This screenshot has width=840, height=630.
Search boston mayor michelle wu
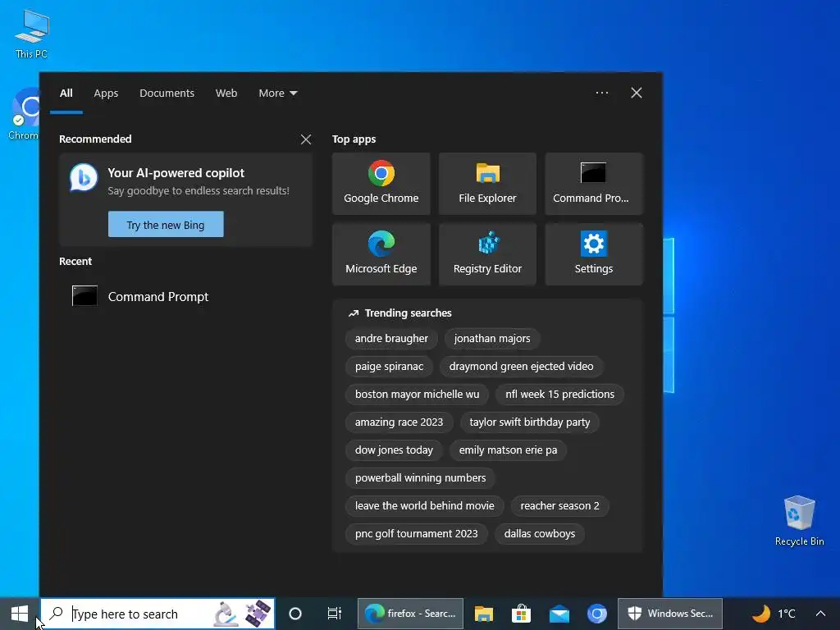pos(417,395)
